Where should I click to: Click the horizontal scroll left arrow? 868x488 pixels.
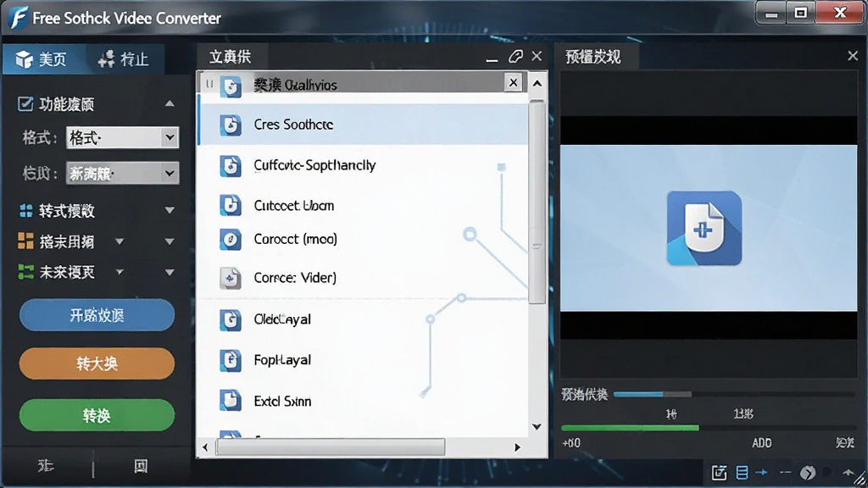[x=205, y=447]
